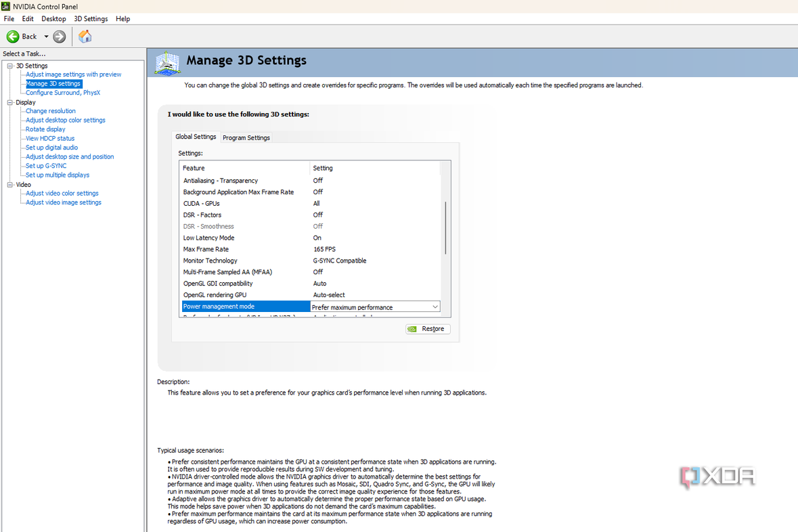The width and height of the screenshot is (798, 532).
Task: Select Manage 3D settings task
Action: [x=53, y=83]
